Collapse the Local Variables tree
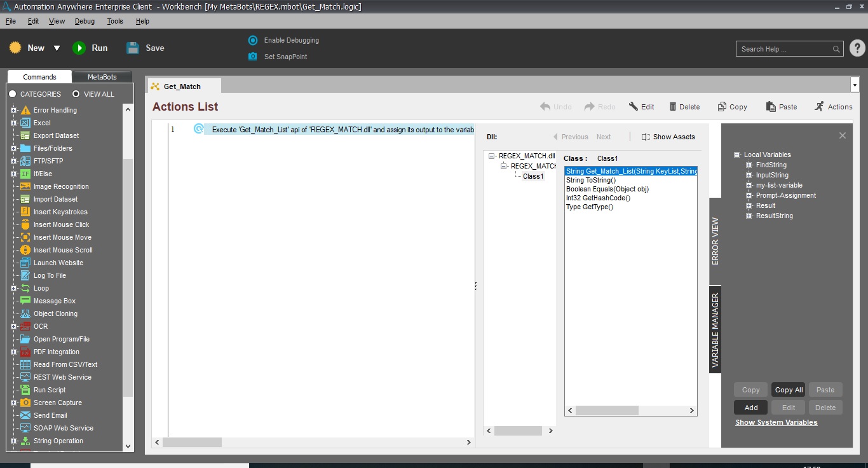Image resolution: width=868 pixels, height=468 pixels. click(737, 155)
